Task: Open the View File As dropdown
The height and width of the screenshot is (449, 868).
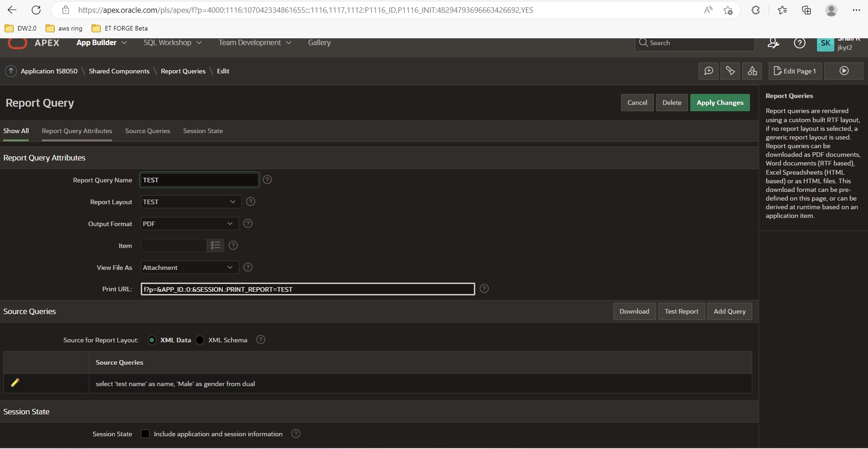Action: pos(190,268)
